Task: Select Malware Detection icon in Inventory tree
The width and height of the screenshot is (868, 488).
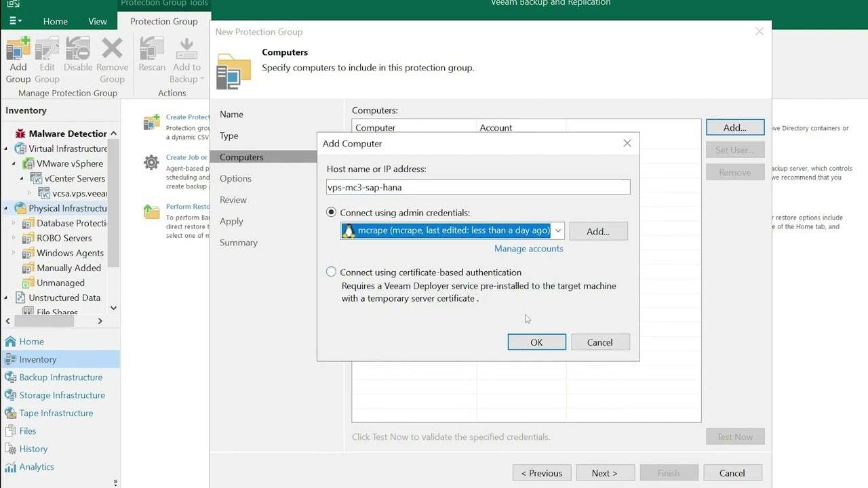Action: [20, 134]
